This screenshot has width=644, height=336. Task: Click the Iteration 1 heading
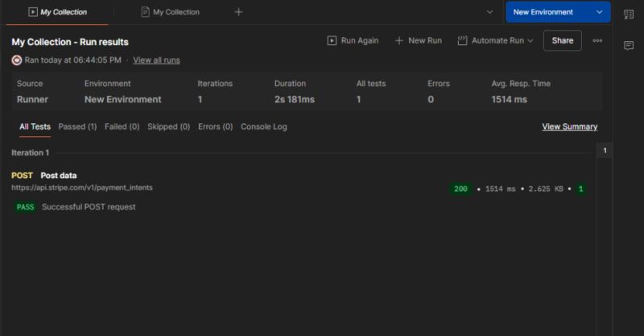point(30,153)
